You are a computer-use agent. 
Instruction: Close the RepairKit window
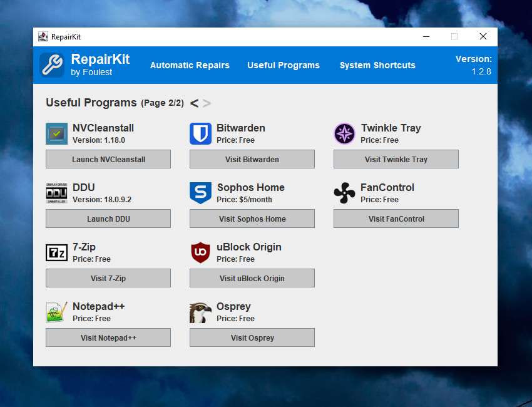click(x=483, y=37)
